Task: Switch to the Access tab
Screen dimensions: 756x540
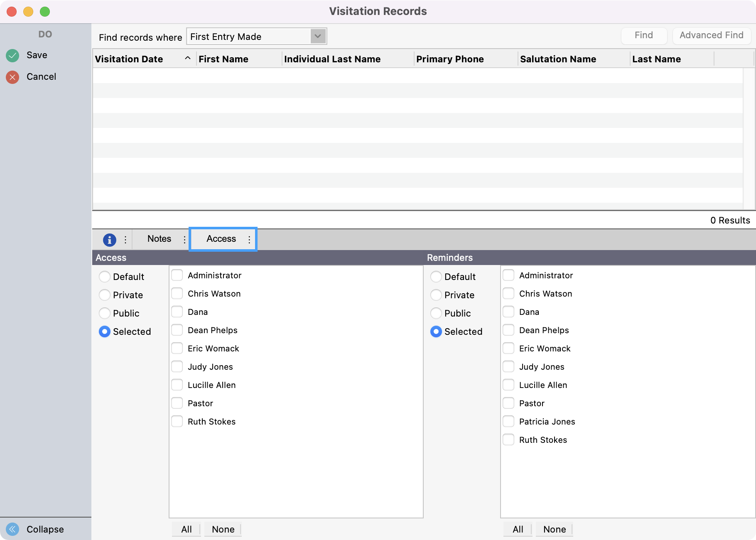Action: (221, 239)
